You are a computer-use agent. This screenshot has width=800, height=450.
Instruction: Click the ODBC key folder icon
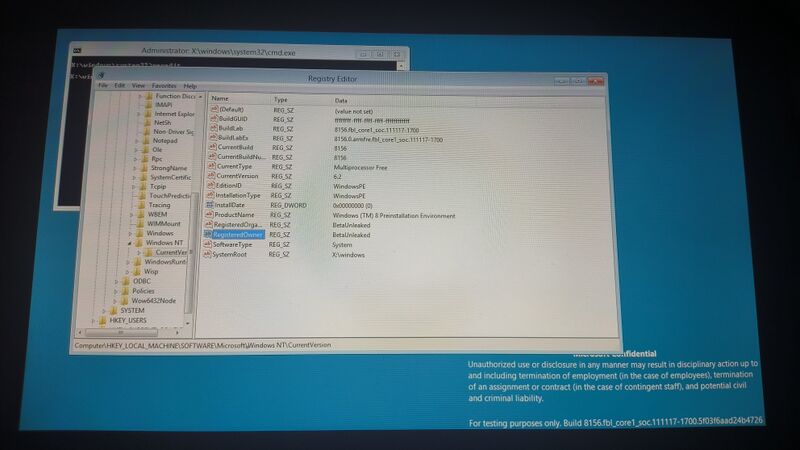pos(126,281)
